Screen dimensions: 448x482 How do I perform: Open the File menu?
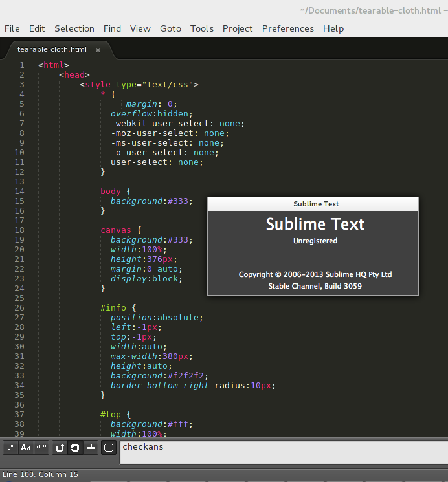[12, 28]
